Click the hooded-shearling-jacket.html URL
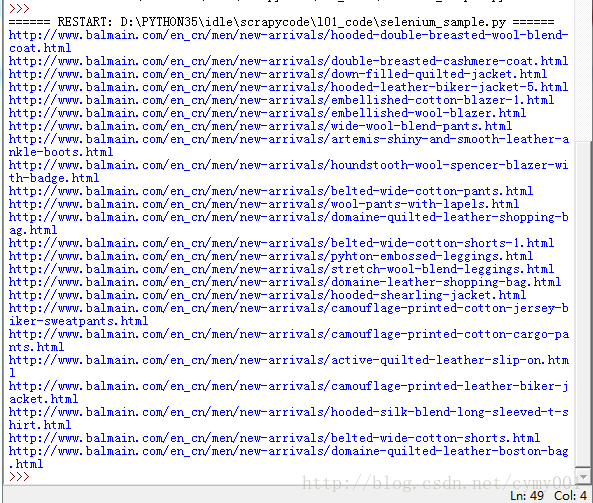Image resolution: width=593 pixels, height=503 pixels. (267, 295)
